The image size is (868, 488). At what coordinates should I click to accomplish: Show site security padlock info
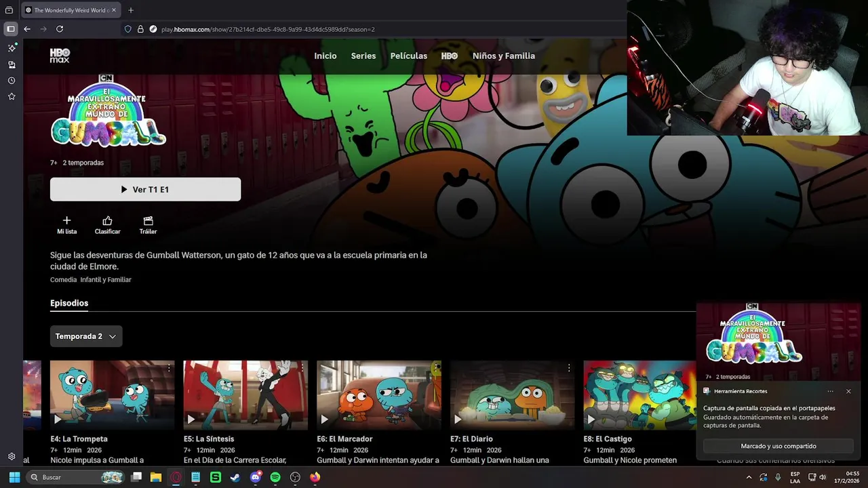pyautogui.click(x=140, y=29)
